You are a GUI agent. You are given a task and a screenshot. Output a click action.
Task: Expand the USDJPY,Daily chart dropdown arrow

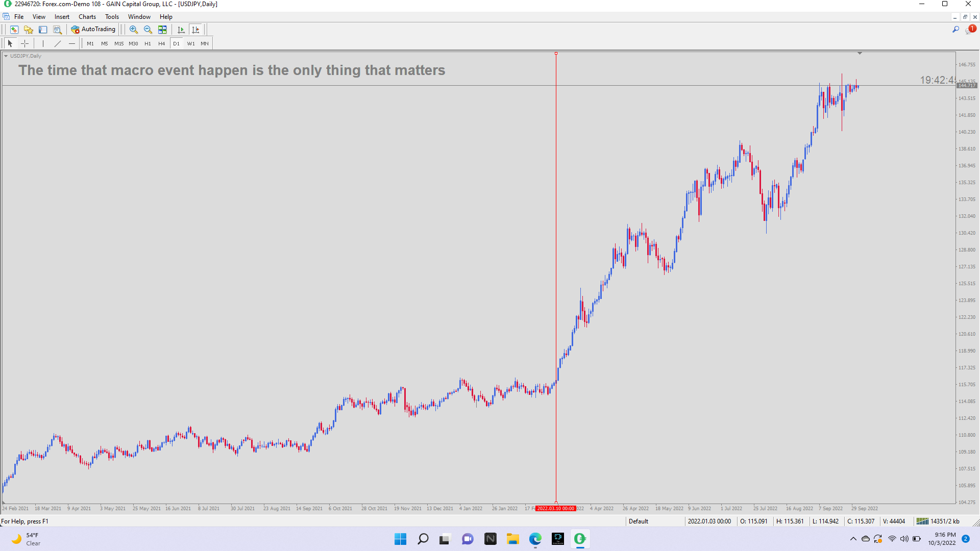[x=6, y=56]
